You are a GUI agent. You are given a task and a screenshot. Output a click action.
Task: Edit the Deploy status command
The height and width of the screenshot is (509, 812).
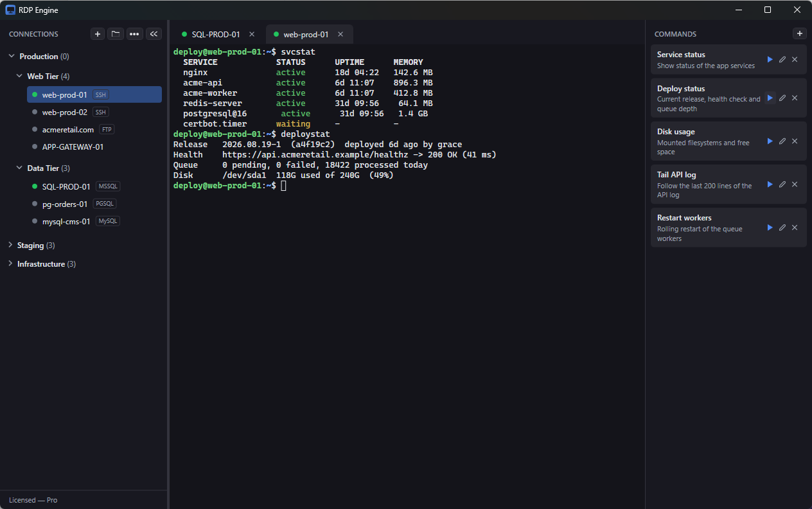[x=782, y=98]
